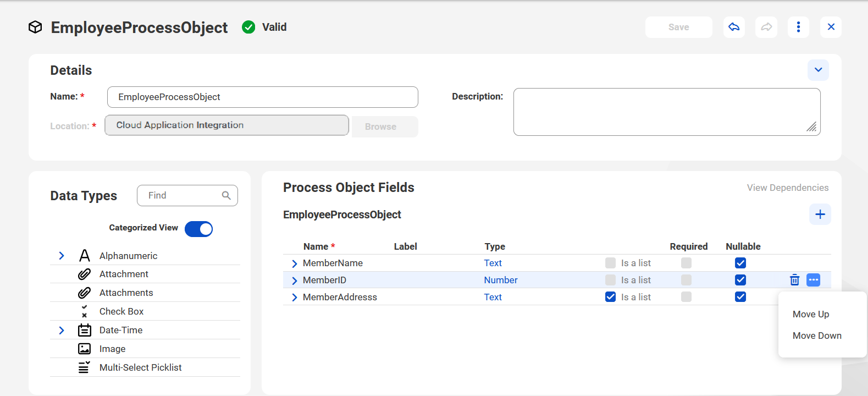Click the Multi-Select Picklist icon
The image size is (868, 396).
(x=84, y=367)
